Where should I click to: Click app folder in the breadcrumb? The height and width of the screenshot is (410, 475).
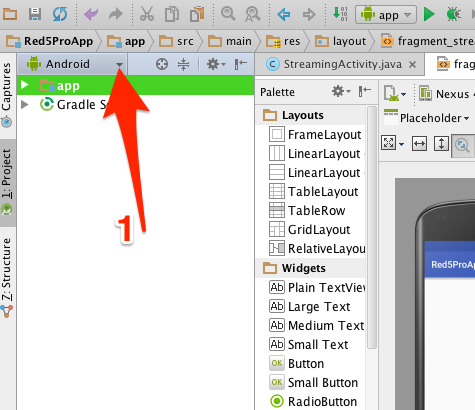[126, 41]
